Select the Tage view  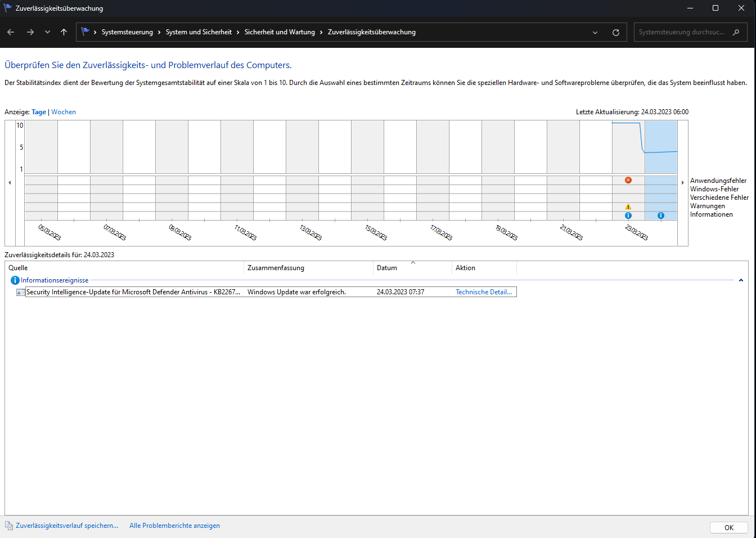pos(38,111)
